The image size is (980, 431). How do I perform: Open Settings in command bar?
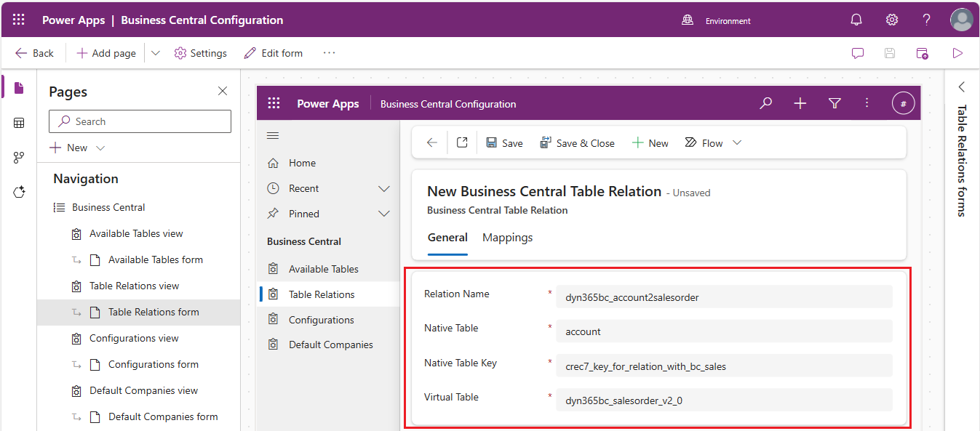coord(201,53)
